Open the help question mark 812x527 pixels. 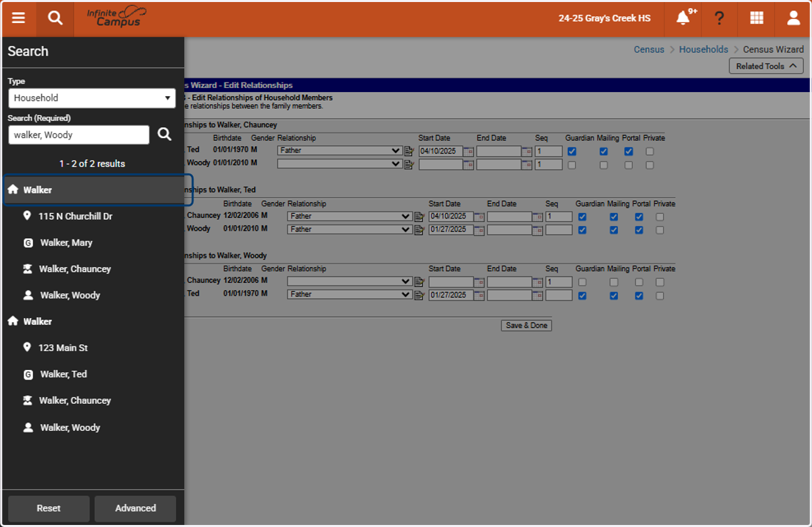pos(719,18)
